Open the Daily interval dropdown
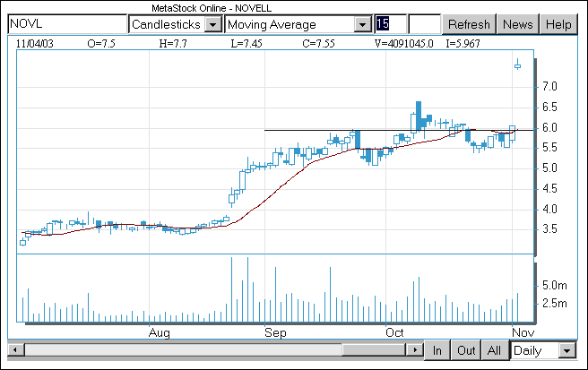The image size is (588, 370). point(567,351)
